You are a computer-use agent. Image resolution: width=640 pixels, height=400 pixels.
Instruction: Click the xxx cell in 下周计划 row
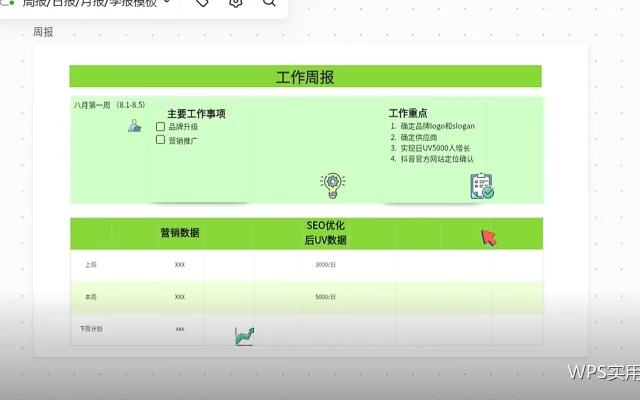[180, 329]
